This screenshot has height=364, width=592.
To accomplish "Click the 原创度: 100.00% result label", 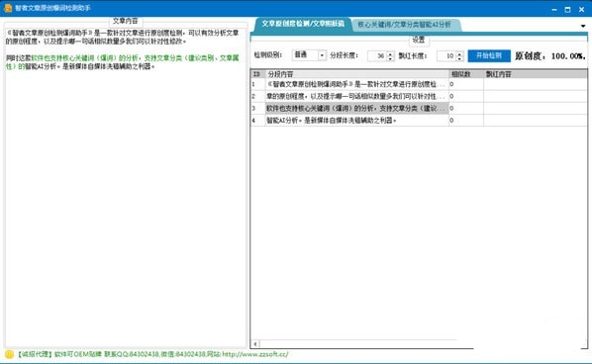I will (550, 56).
